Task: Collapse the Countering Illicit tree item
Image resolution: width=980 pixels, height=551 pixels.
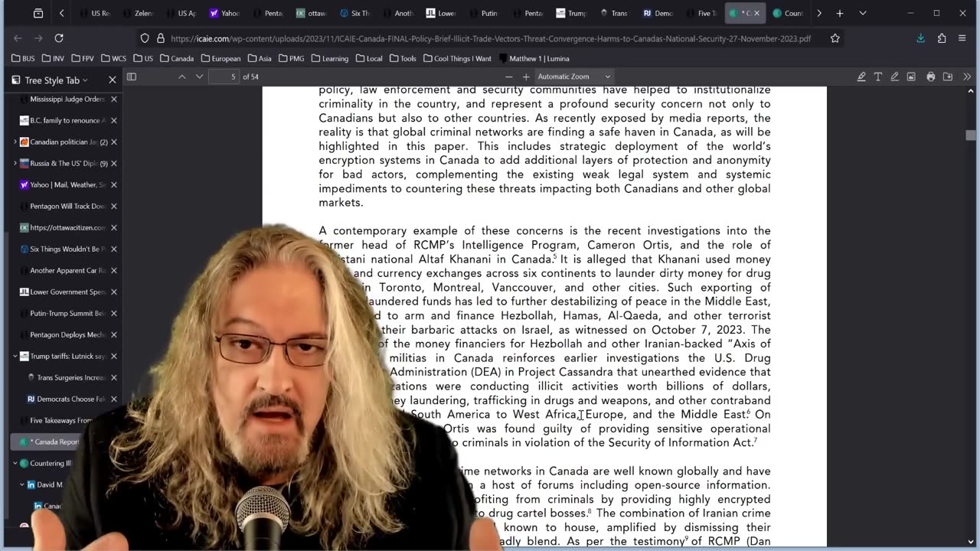Action: click(x=15, y=463)
